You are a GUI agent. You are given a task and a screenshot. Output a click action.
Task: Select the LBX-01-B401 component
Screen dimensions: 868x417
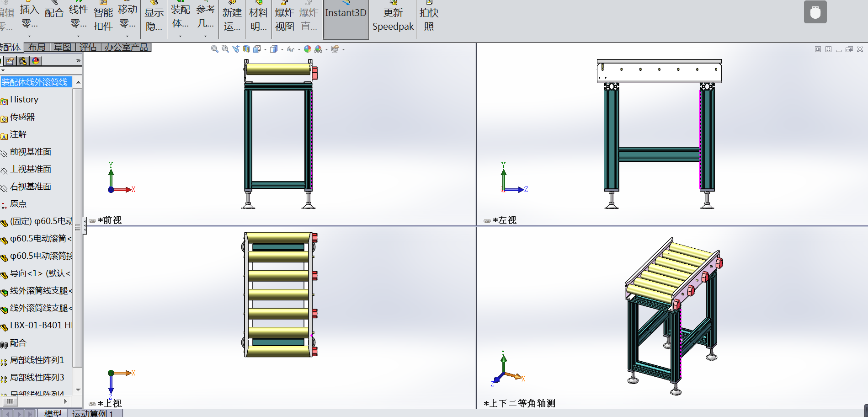41,325
